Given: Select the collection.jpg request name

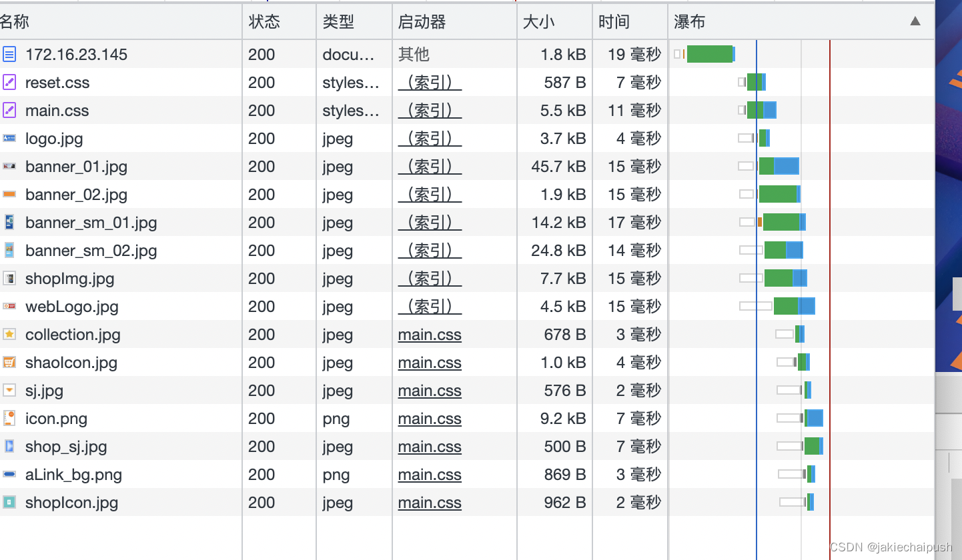Looking at the screenshot, I should (x=73, y=335).
